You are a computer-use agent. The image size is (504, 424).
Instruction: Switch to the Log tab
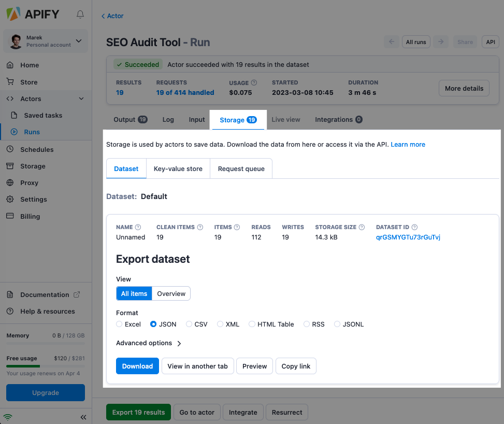pos(168,120)
